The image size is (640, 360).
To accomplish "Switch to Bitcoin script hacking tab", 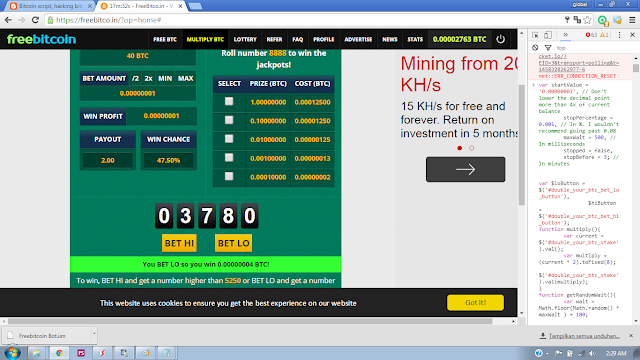I will coord(51,6).
